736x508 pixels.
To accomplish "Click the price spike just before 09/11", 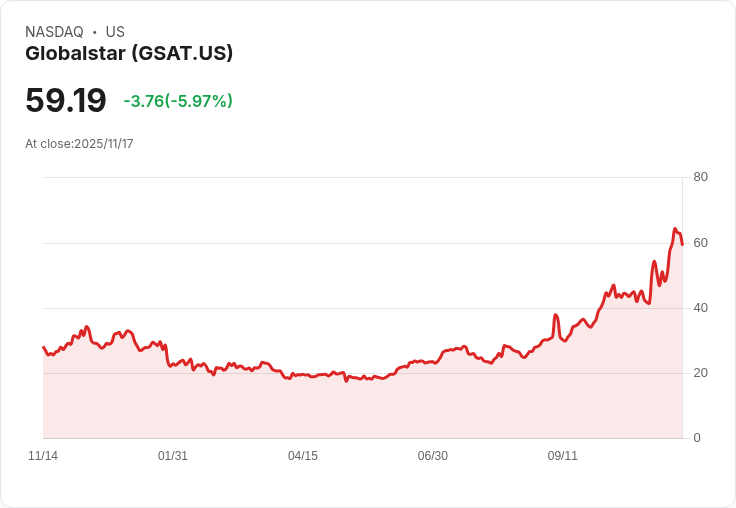I will (556, 315).
